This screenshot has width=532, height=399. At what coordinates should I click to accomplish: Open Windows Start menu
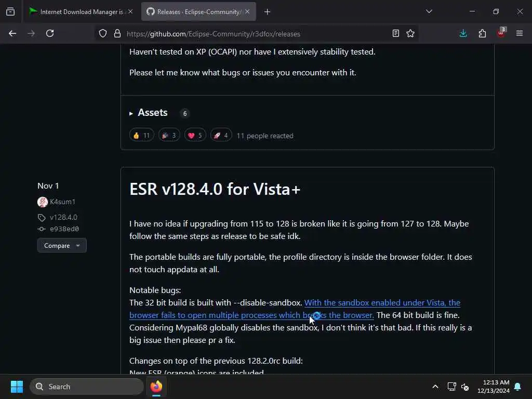pos(17,387)
